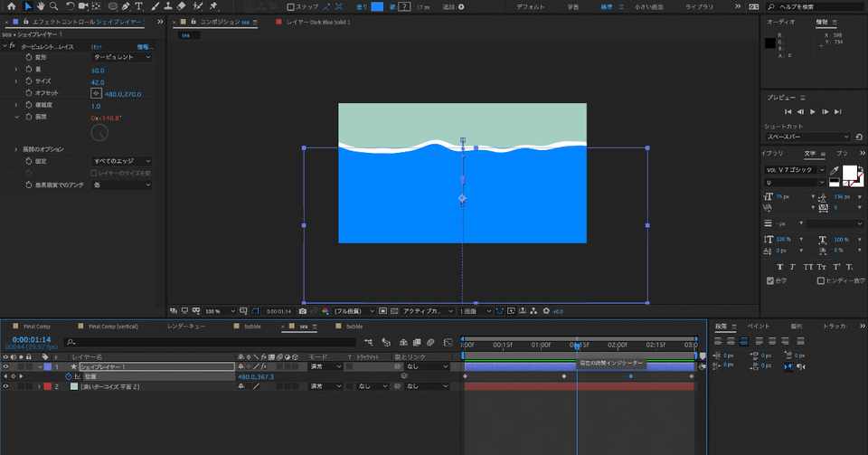
Task: Toggle the evolution stopwatch in Effect Controls
Action: point(29,117)
